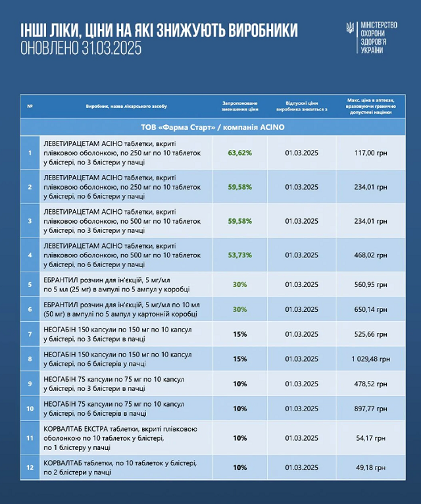Click the 01.03.2025 date in row 4
The image size is (421, 504).
(302, 255)
